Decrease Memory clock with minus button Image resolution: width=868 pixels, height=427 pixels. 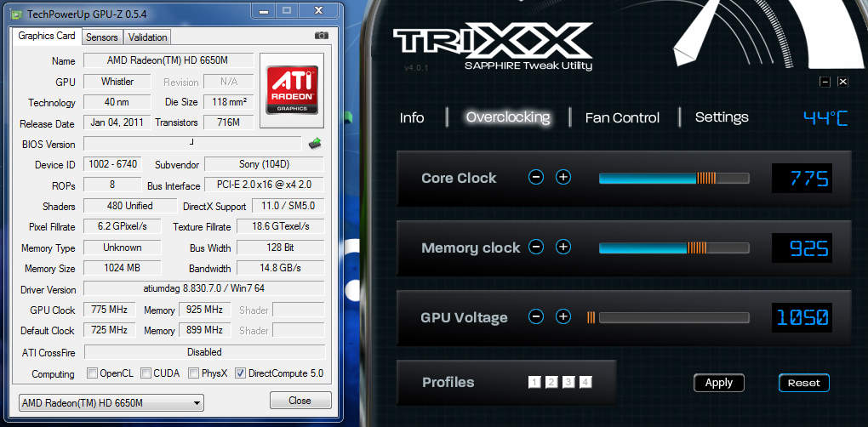(536, 247)
